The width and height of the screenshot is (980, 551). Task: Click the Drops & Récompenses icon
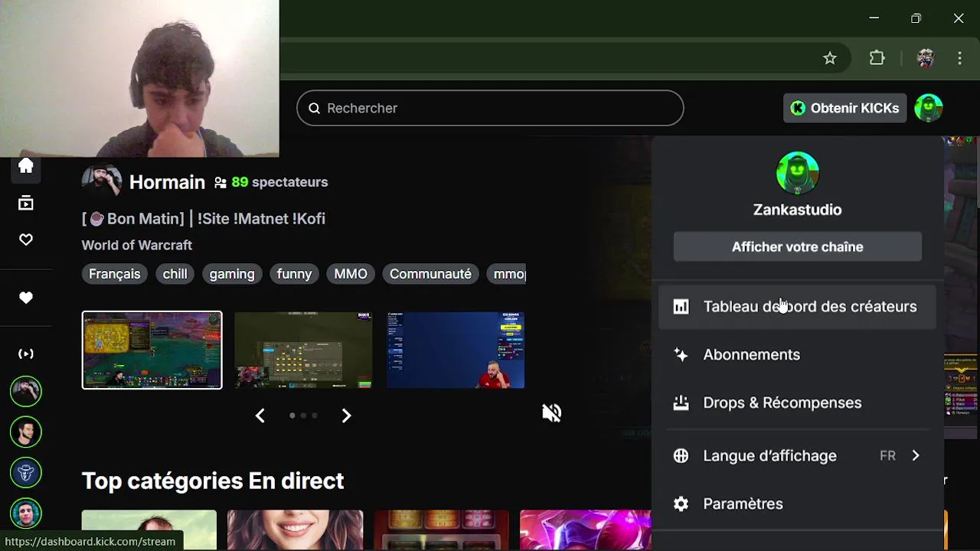(x=681, y=403)
